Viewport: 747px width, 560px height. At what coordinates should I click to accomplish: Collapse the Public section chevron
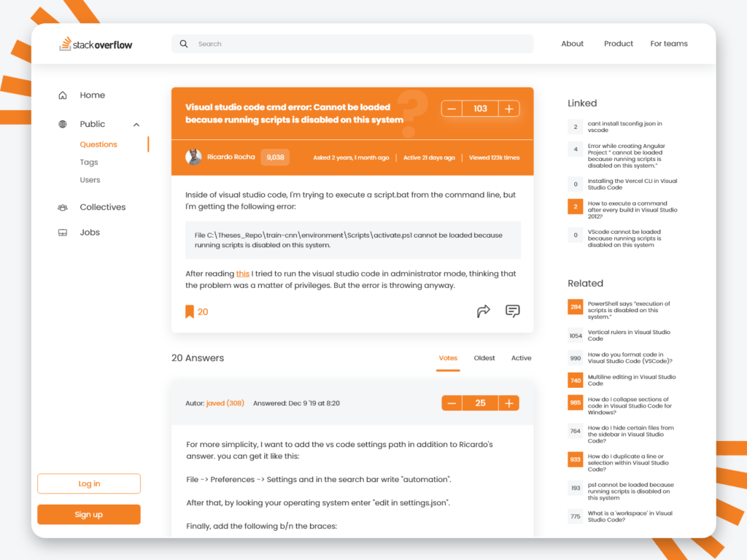coord(136,125)
